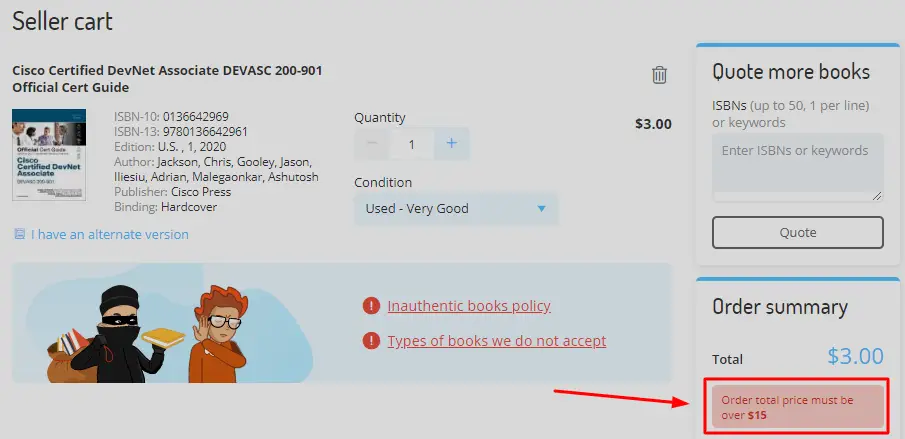Open Types of books we do not accept
This screenshot has width=905, height=439.
tap(496, 341)
